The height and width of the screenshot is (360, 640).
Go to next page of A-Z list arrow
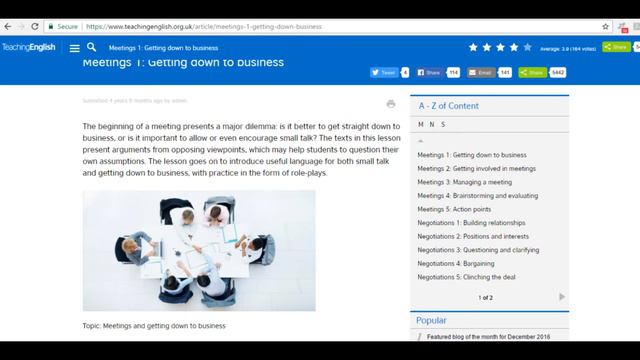pyautogui.click(x=562, y=297)
